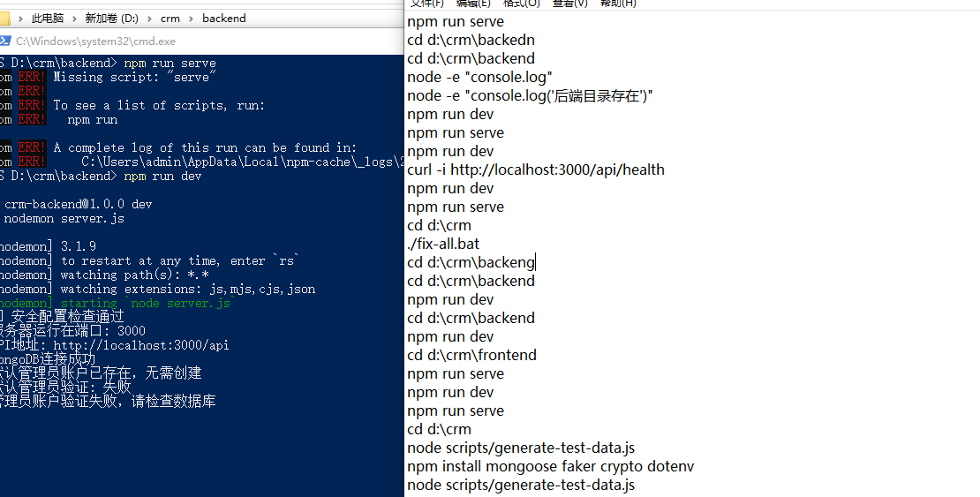Go to 此电脑 in the address breadcrumb
The image size is (980, 497).
tap(49, 19)
